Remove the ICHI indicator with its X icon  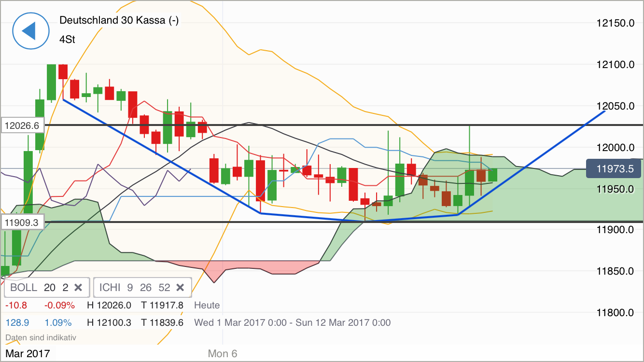coord(180,287)
